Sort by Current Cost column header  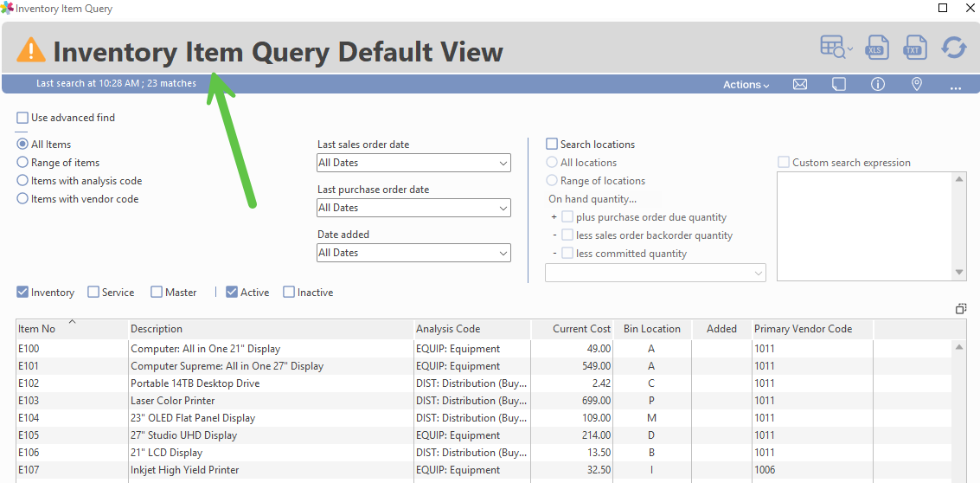[x=573, y=329]
